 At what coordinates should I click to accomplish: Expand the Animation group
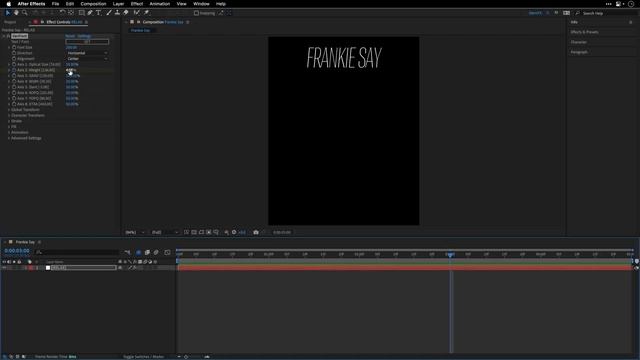coord(9,133)
